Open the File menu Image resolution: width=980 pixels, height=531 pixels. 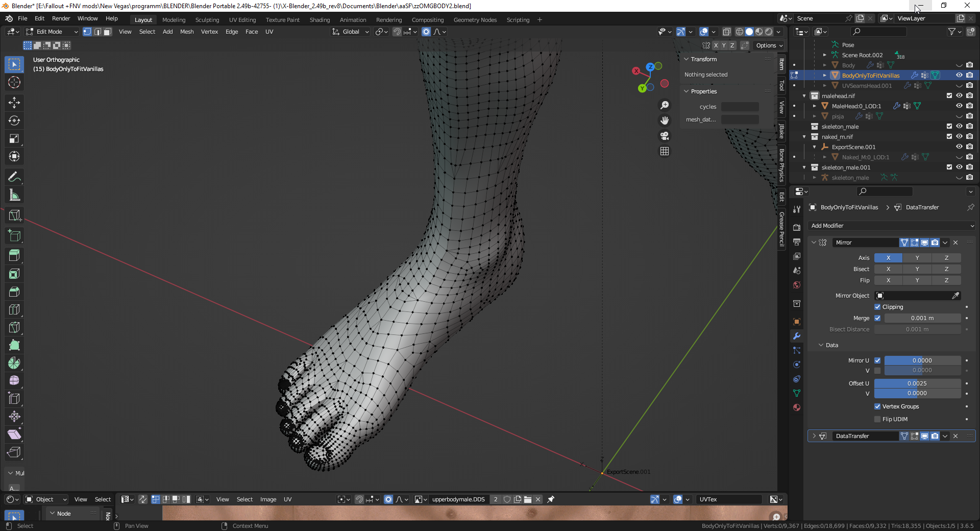pyautogui.click(x=22, y=18)
